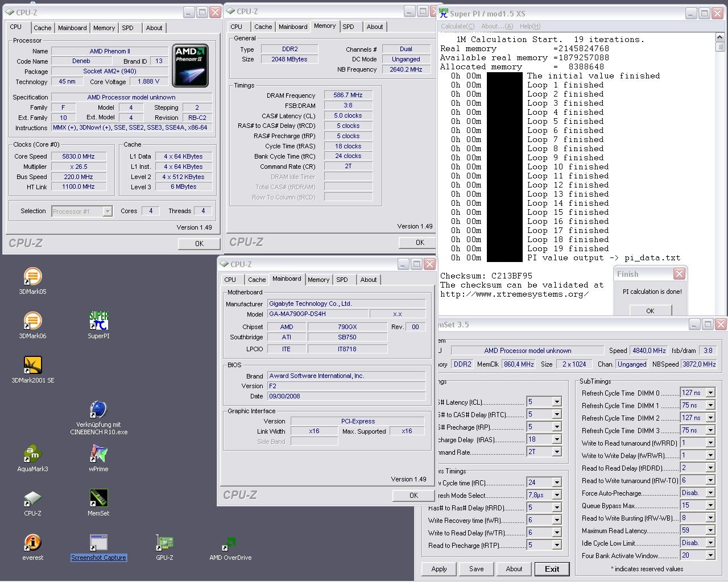Launch the MemSet desktop icon

tap(98, 502)
